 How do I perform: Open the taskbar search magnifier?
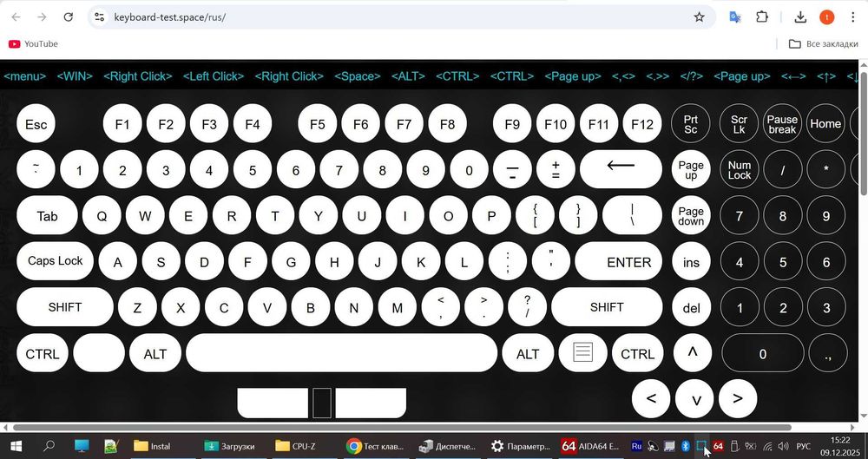tap(49, 446)
